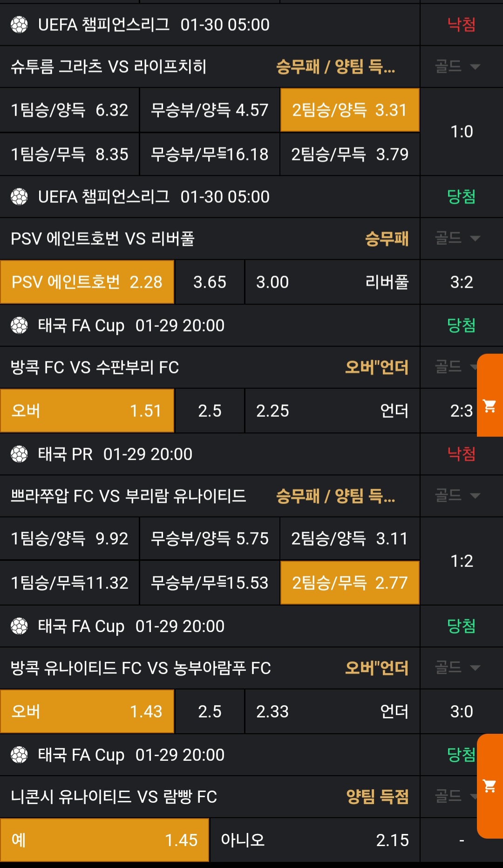This screenshot has width=503, height=868.
Task: Click soccer ball icon above 니콘시 유나이티드 match
Action: (19, 755)
